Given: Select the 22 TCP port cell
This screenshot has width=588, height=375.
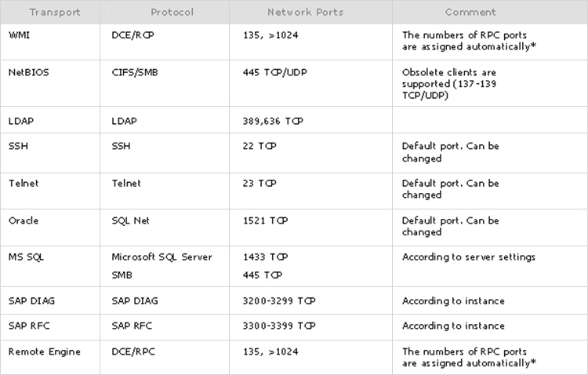Looking at the screenshot, I should coord(311,153).
